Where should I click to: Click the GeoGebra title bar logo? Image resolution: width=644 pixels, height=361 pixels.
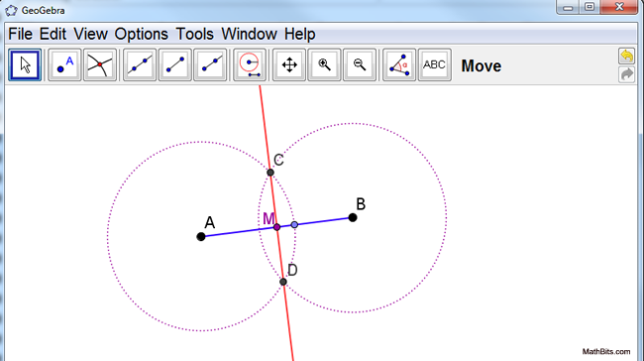coord(11,10)
